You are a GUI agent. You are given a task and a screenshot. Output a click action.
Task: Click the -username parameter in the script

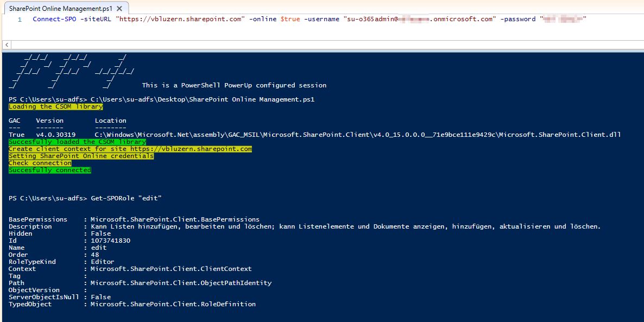coord(323,20)
